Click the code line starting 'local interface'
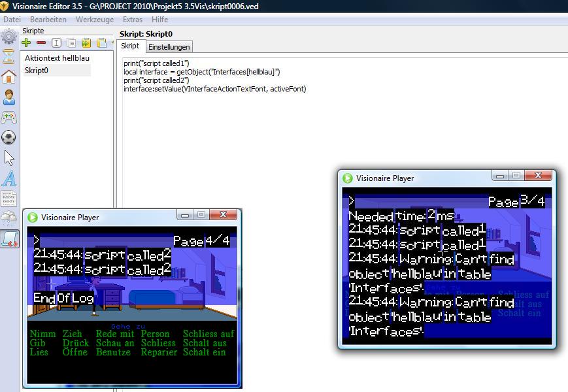568x392 pixels. [202, 72]
